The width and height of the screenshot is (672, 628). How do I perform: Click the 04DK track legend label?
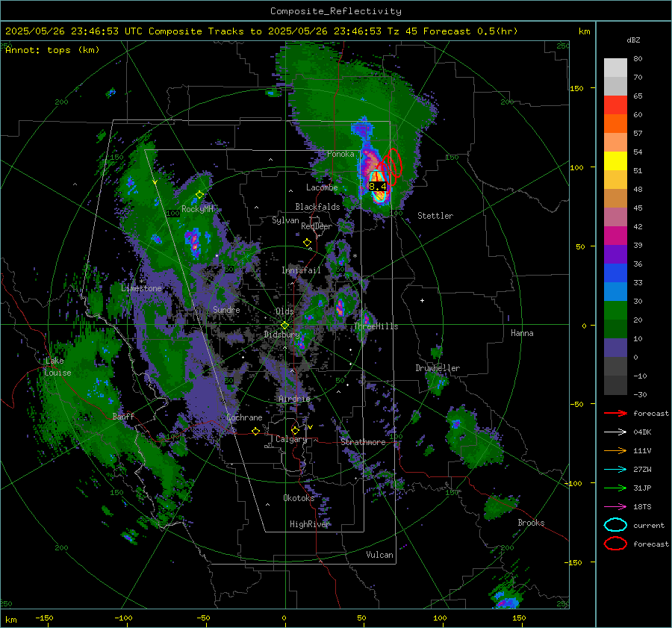642,432
